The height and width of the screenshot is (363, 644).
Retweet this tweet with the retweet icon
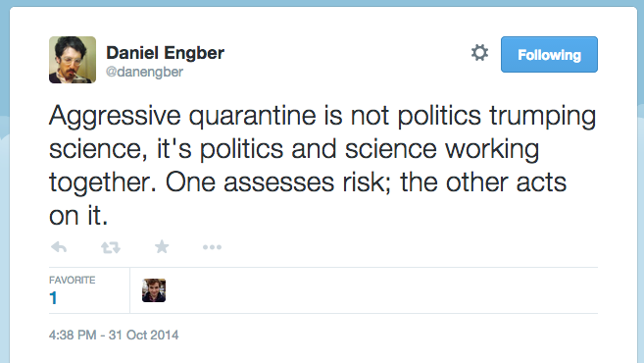[x=111, y=247]
